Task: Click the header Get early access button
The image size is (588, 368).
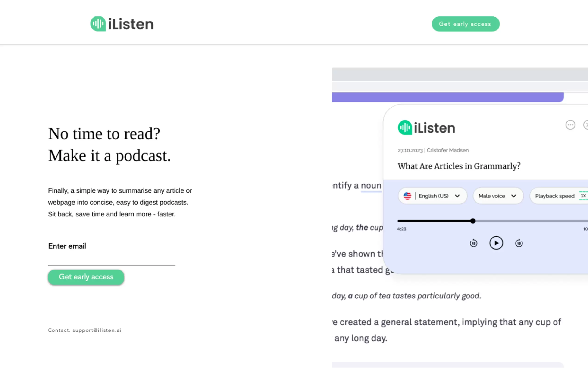Action: tap(466, 24)
